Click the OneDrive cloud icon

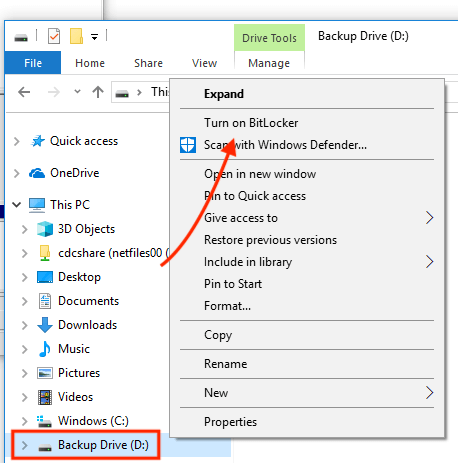pos(37,173)
